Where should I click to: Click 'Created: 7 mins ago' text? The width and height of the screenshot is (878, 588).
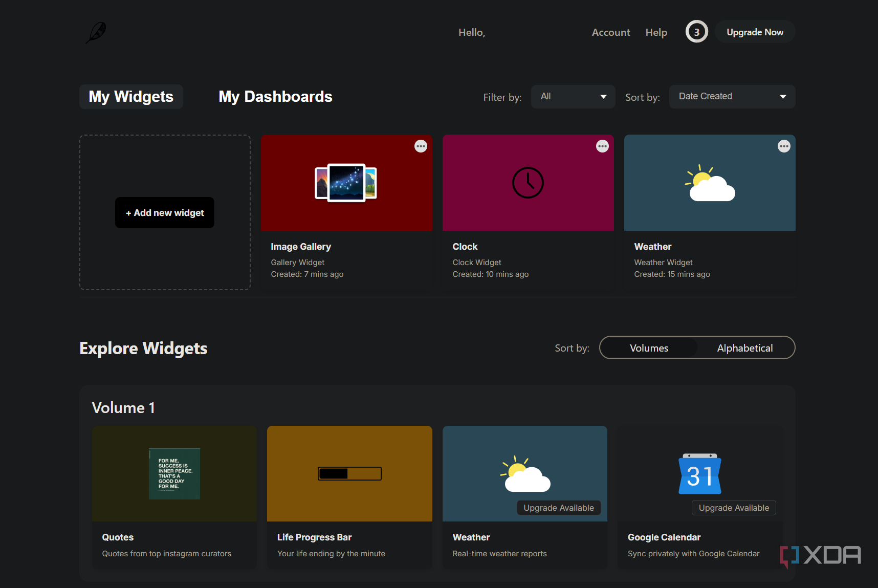[x=307, y=274]
